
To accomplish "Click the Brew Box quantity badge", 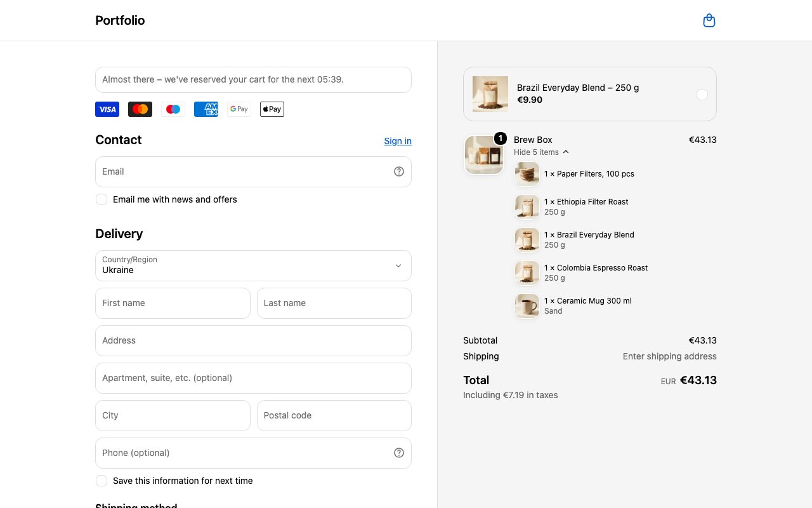I will (x=501, y=138).
